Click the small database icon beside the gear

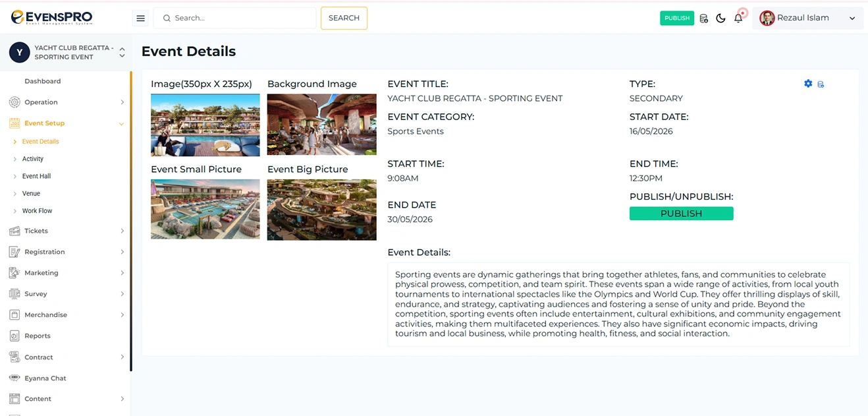[821, 84]
